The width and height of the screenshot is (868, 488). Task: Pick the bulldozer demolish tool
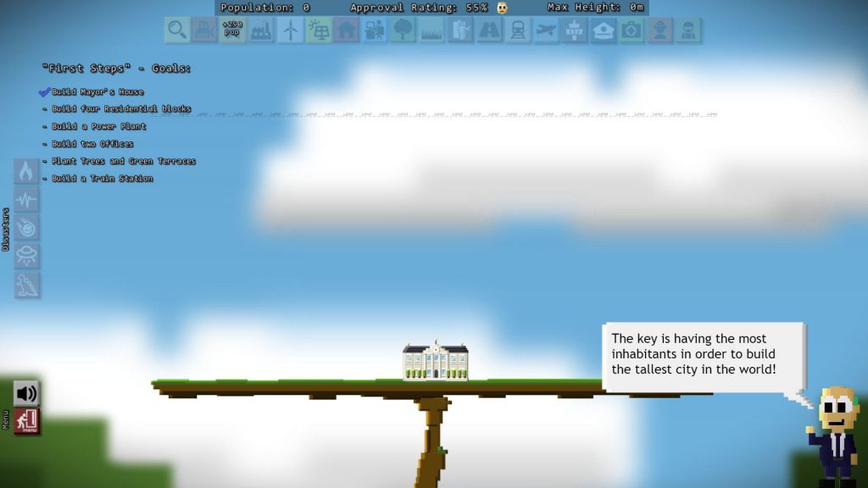204,30
